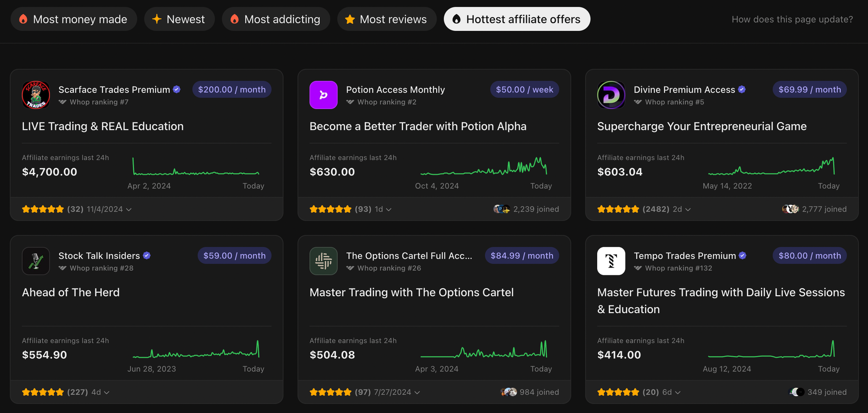
Task: Select Hottest affiliate offers tab
Action: click(517, 19)
